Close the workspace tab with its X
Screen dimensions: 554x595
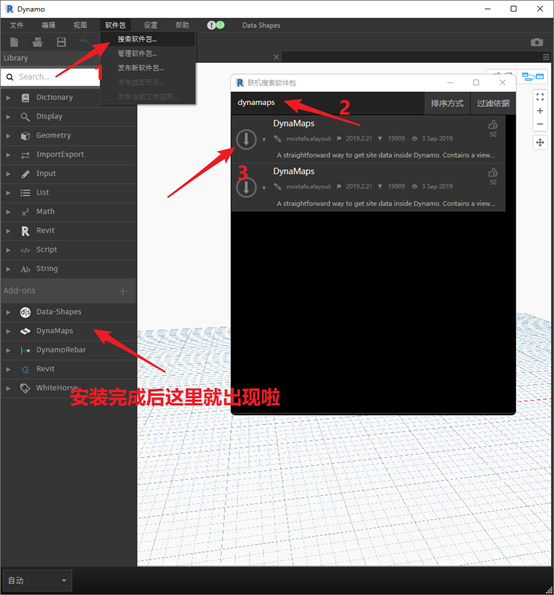pos(276,57)
